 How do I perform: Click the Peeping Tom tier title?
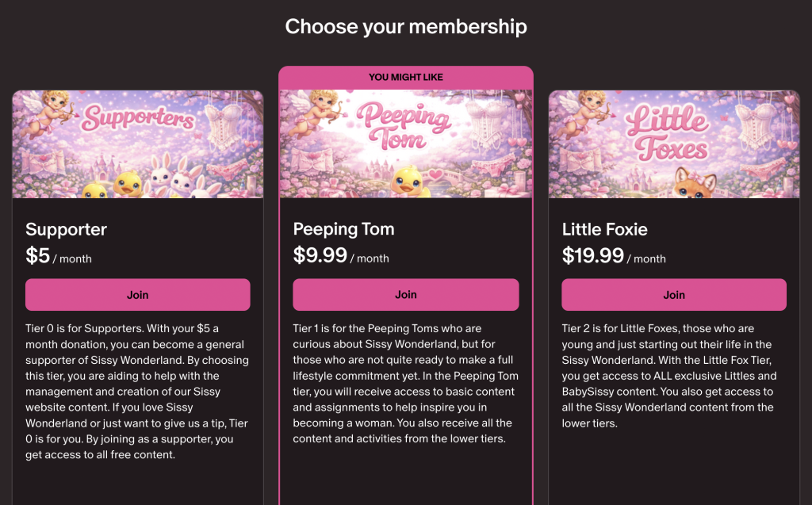coord(343,229)
